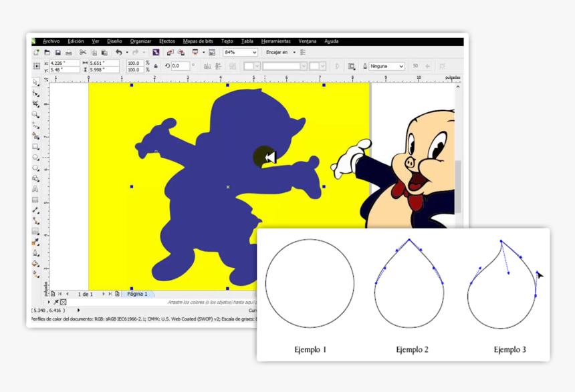This screenshot has width=575, height=392.
Task: Select the Connector tool in the toolbox
Action: (35, 221)
